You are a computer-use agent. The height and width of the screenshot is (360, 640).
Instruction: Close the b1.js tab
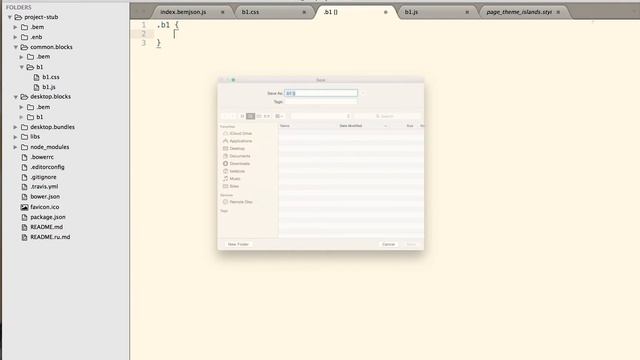point(467,12)
